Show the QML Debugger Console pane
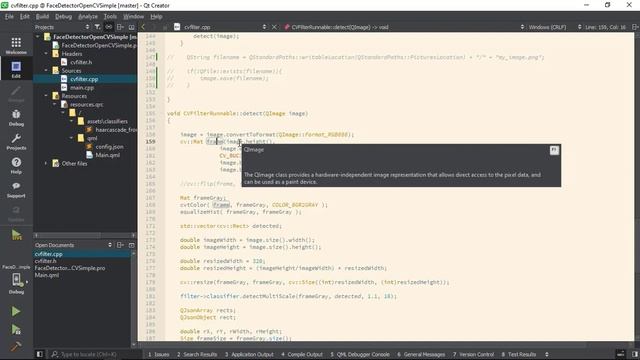 click(x=360, y=354)
